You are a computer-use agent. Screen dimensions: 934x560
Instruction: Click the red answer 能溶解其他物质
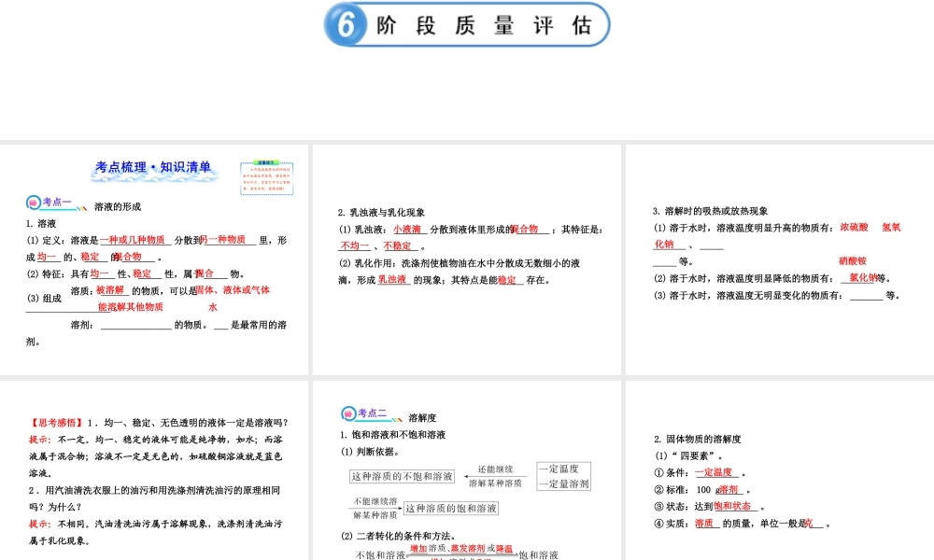pos(131,307)
